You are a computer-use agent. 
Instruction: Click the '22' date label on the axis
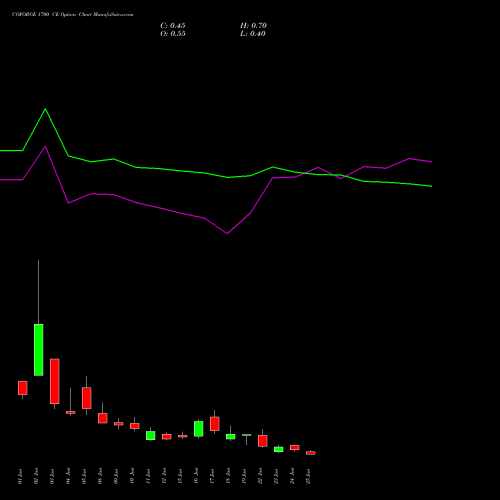point(260,476)
